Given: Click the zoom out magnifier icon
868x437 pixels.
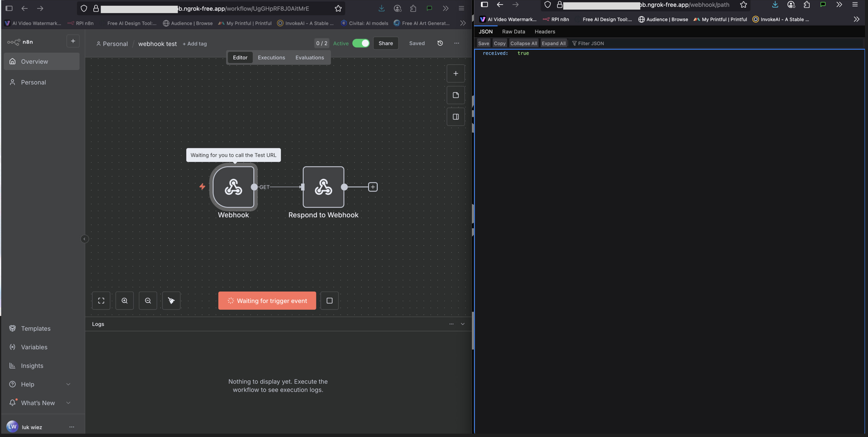Looking at the screenshot, I should coord(148,301).
